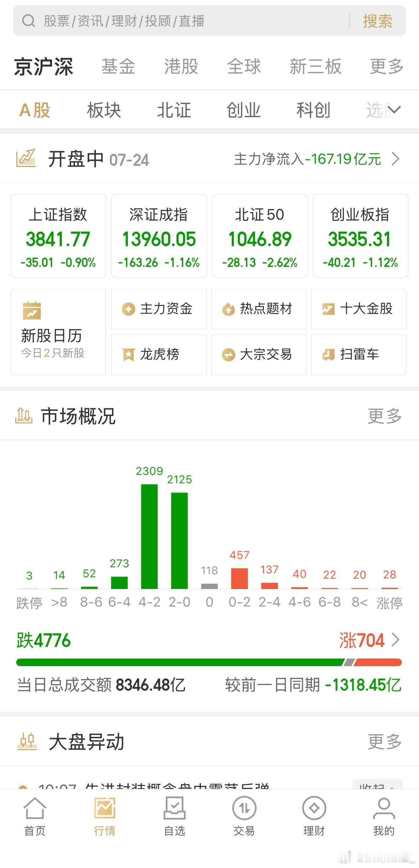The image size is (419, 868).
Task: Open 理财 wealth icon
Action: (314, 808)
